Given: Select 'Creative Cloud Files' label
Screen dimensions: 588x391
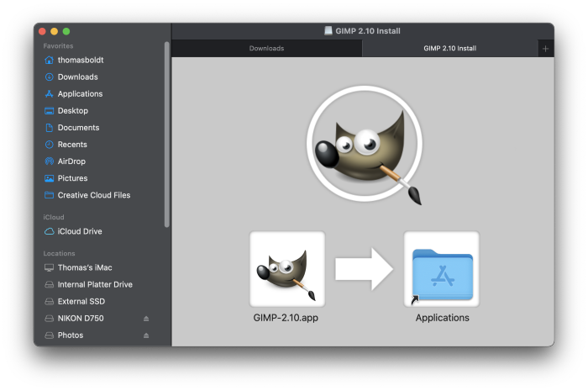Looking at the screenshot, I should (x=94, y=195).
